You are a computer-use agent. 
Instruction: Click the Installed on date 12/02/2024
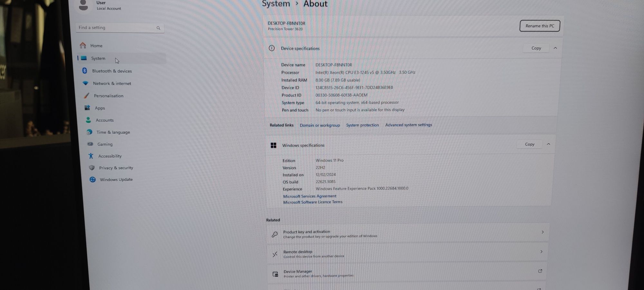(x=326, y=175)
